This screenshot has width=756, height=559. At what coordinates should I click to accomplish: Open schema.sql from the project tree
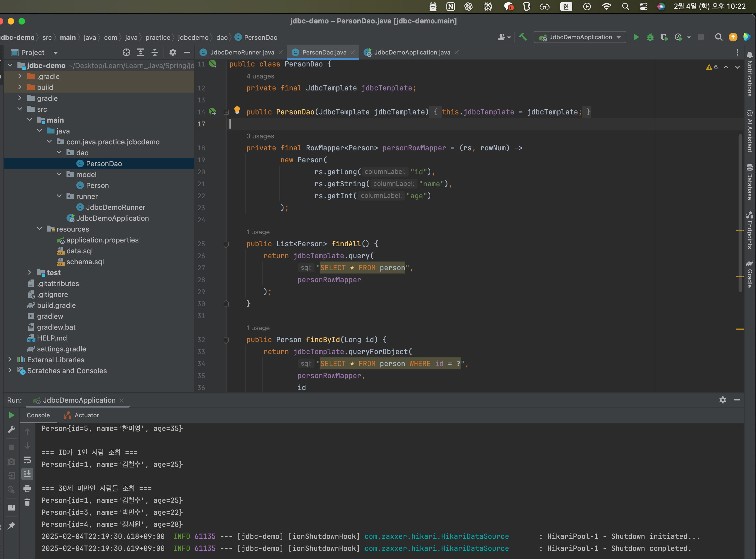pos(85,262)
